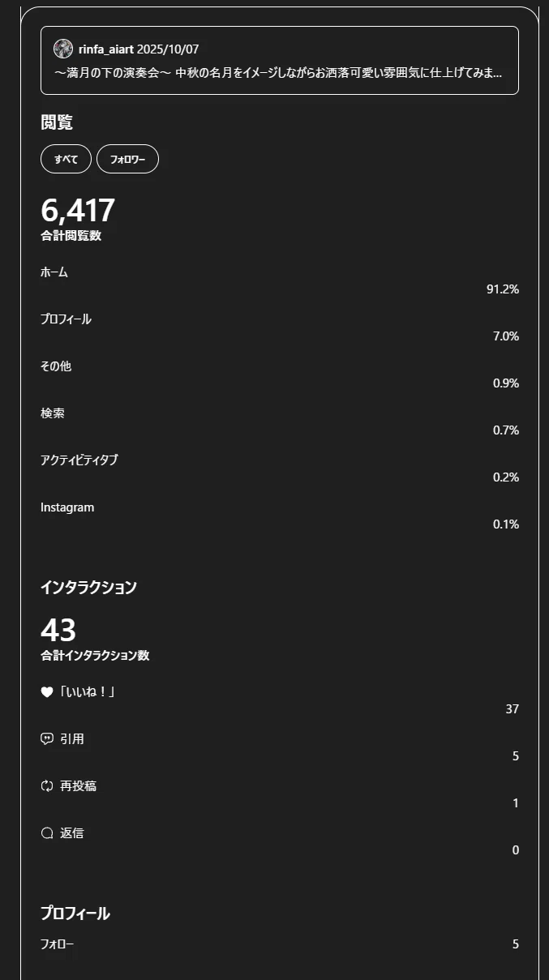Click the フォロー profile stat row
The width and height of the screenshot is (549, 980).
point(280,944)
